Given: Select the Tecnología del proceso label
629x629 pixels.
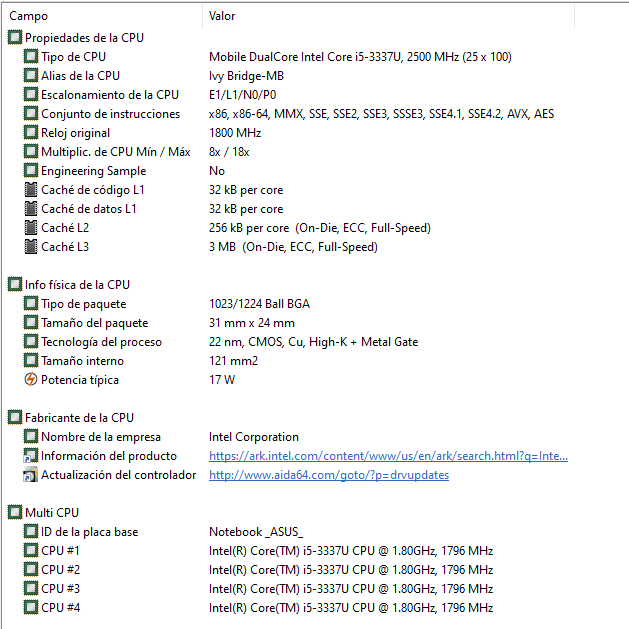Looking at the screenshot, I should click(x=101, y=342).
